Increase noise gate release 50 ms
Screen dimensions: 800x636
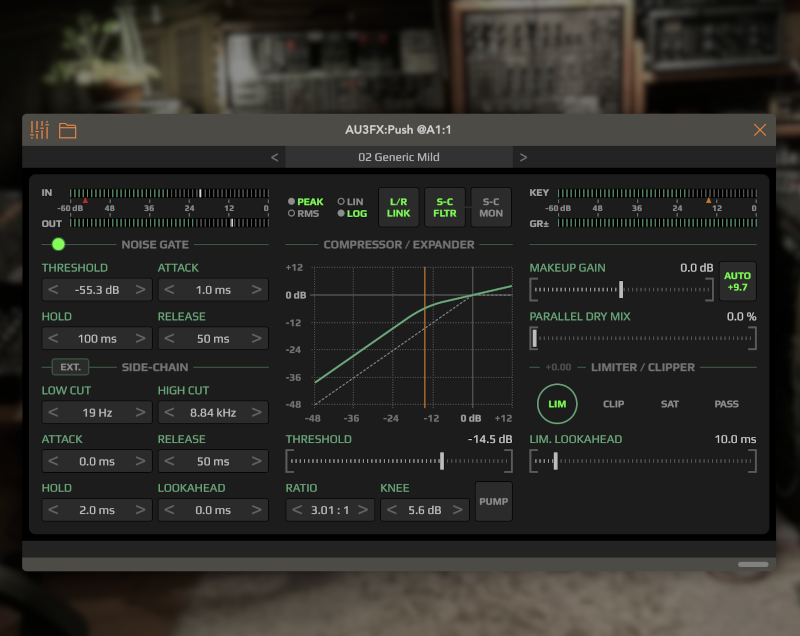point(257,338)
